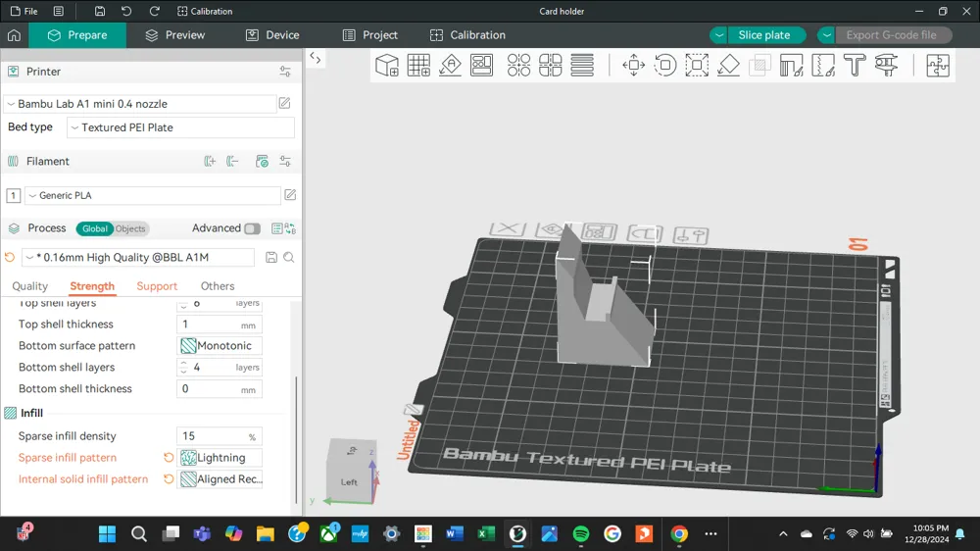
Task: Switch Process scope to Objects
Action: pos(130,228)
